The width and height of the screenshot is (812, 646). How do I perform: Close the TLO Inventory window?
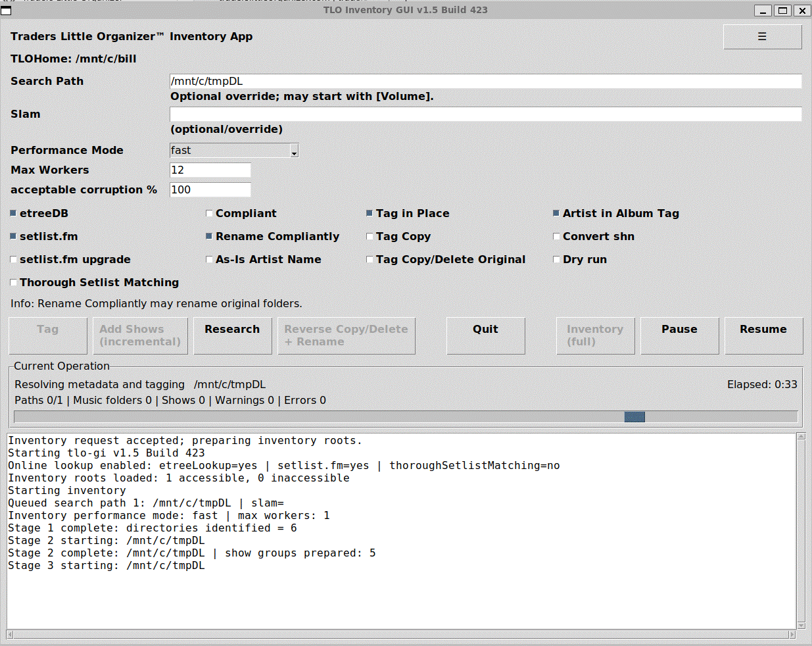(802, 11)
